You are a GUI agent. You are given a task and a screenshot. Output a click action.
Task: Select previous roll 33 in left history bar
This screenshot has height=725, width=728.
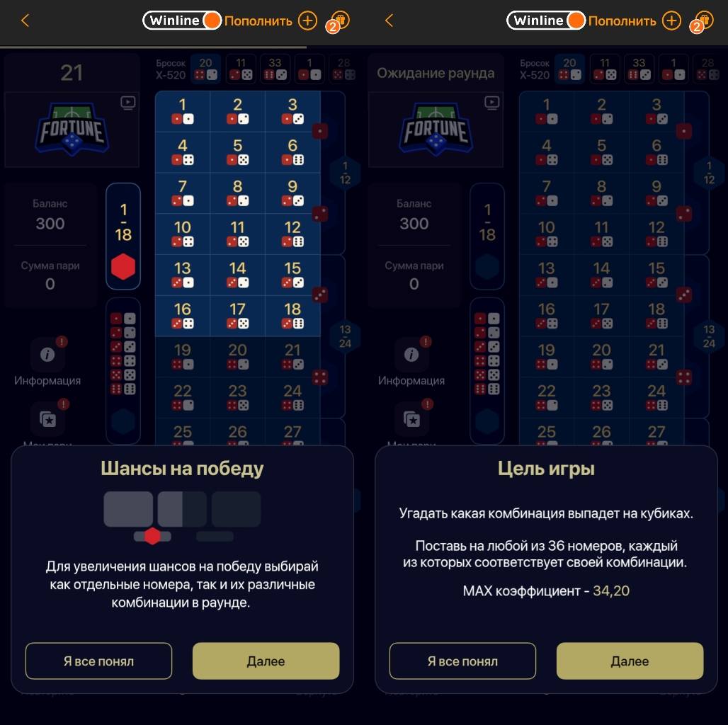[275, 69]
